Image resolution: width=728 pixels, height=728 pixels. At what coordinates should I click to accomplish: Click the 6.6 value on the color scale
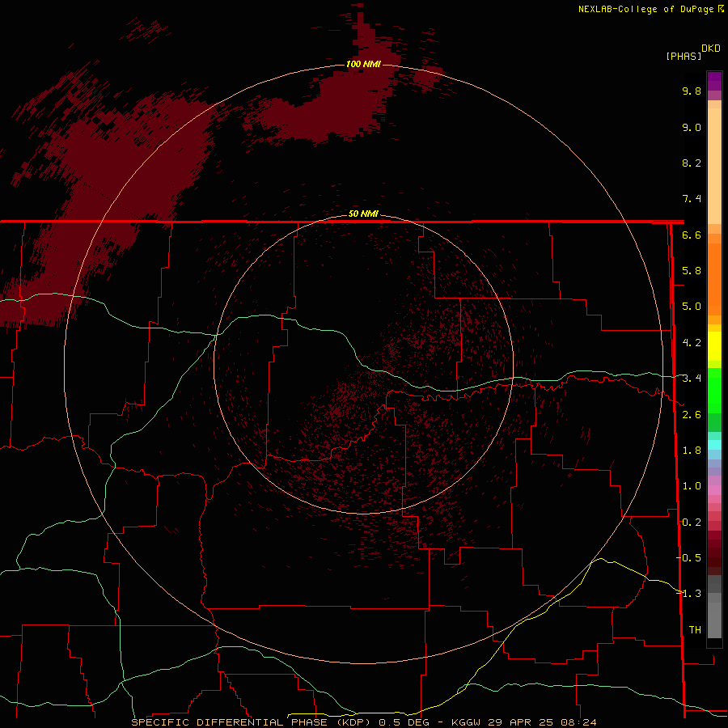(692, 235)
